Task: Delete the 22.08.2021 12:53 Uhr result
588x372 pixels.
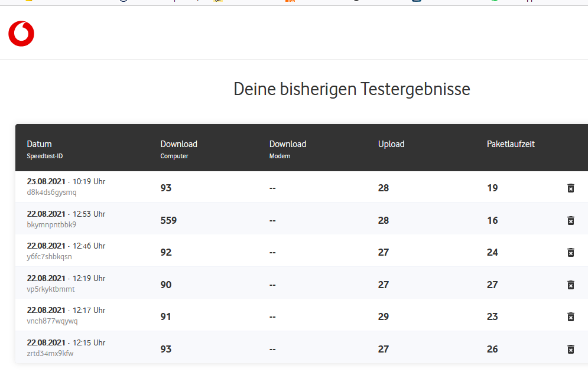Action: point(570,221)
